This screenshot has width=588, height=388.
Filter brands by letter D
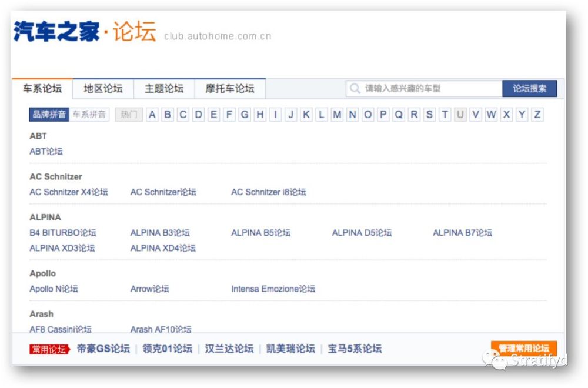click(x=198, y=114)
